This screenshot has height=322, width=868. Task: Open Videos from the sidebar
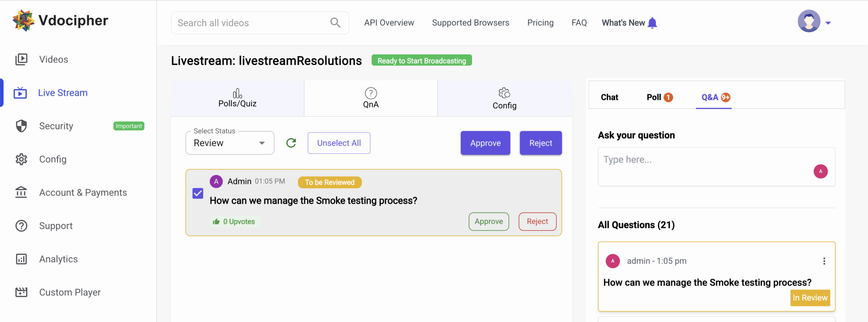coord(53,59)
